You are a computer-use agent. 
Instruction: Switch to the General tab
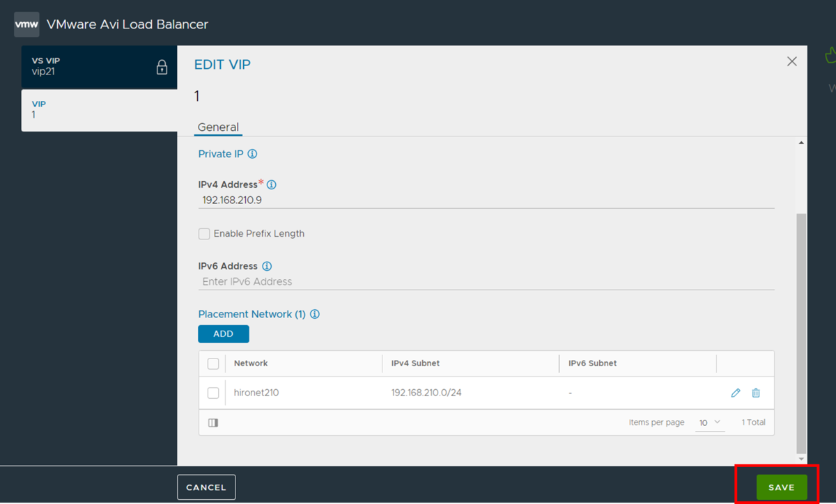point(218,127)
